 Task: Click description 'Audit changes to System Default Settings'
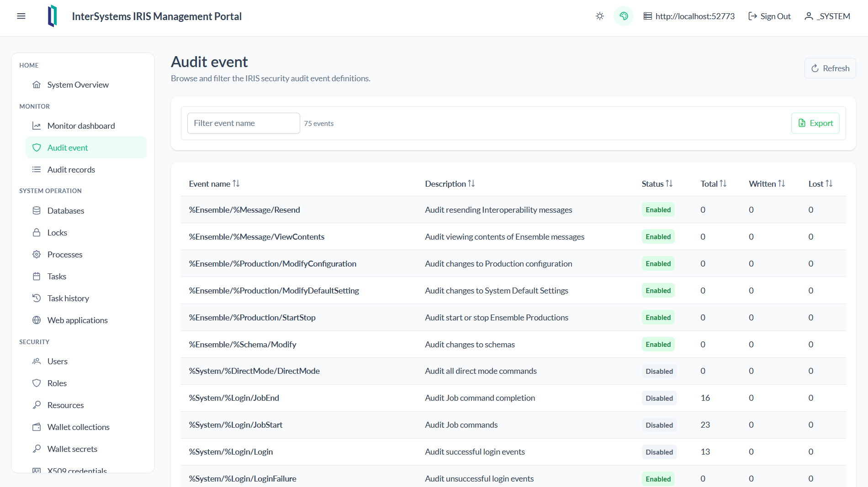pyautogui.click(x=497, y=291)
